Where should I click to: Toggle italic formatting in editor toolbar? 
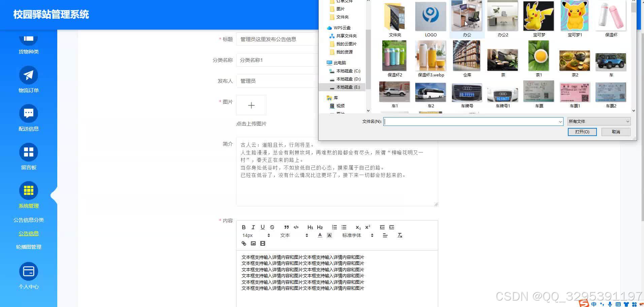[x=253, y=227]
